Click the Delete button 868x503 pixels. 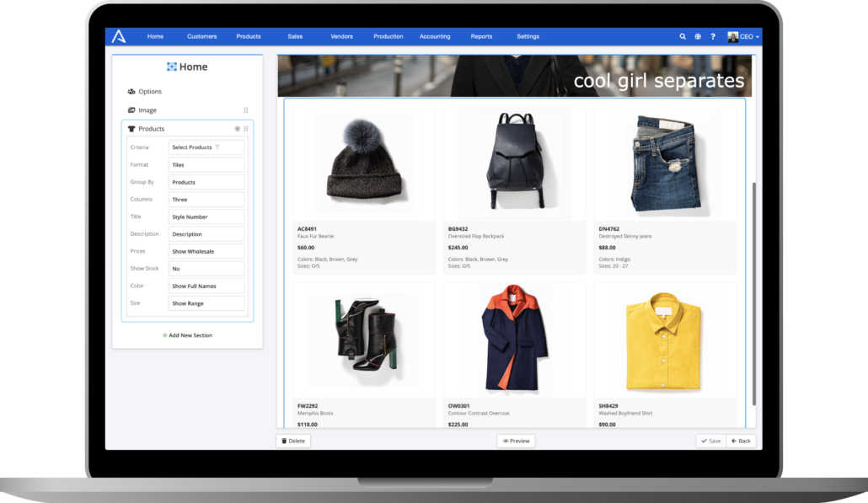(293, 441)
